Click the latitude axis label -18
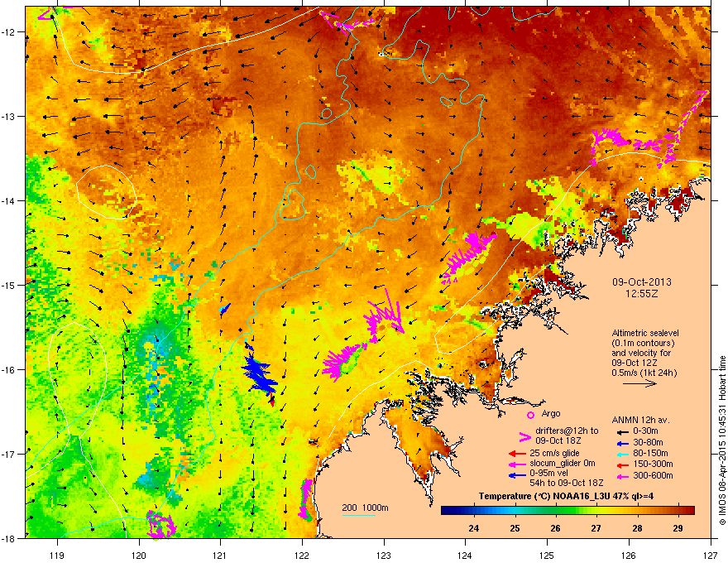 click(8, 538)
